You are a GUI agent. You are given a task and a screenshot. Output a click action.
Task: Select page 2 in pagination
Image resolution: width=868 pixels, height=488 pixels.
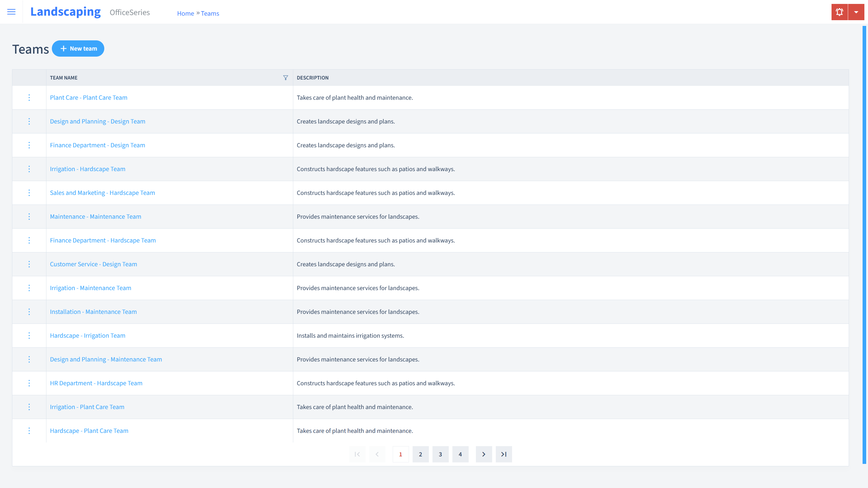[x=421, y=454]
